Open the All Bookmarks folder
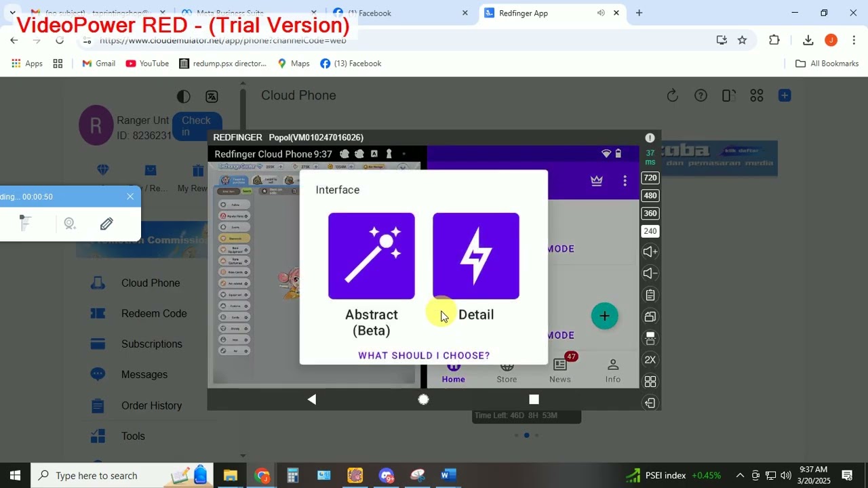The height and width of the screenshot is (488, 868). pyautogui.click(x=827, y=64)
